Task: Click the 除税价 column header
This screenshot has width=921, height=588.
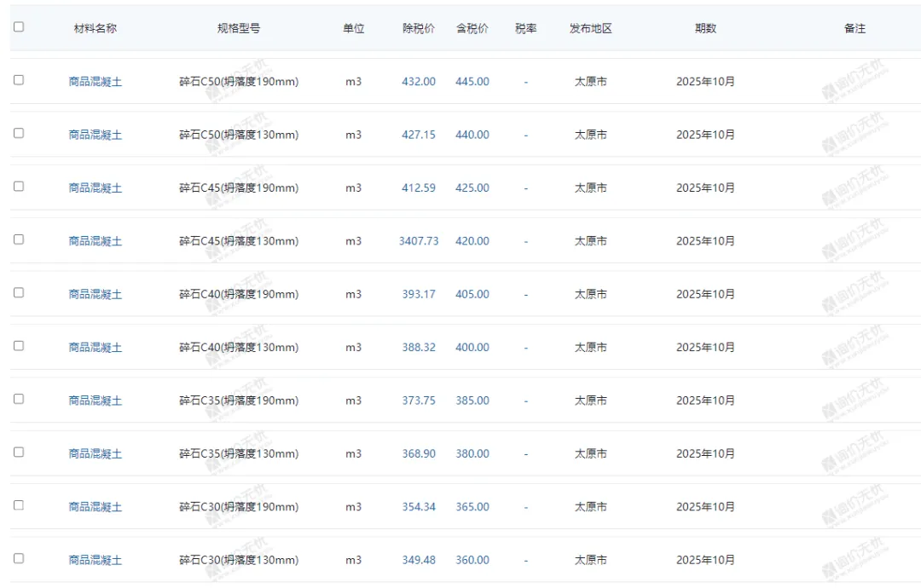Action: pyautogui.click(x=418, y=28)
